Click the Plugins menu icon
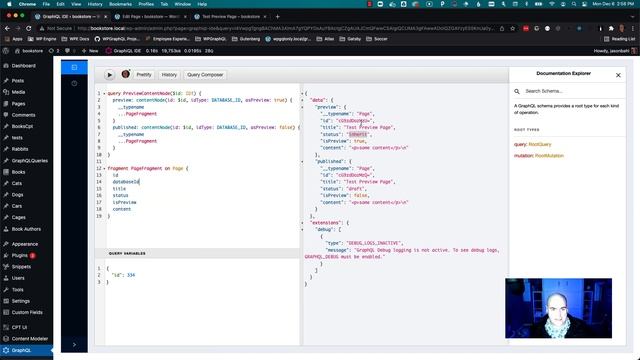Viewport: 640px width, 360px height. coord(6,255)
